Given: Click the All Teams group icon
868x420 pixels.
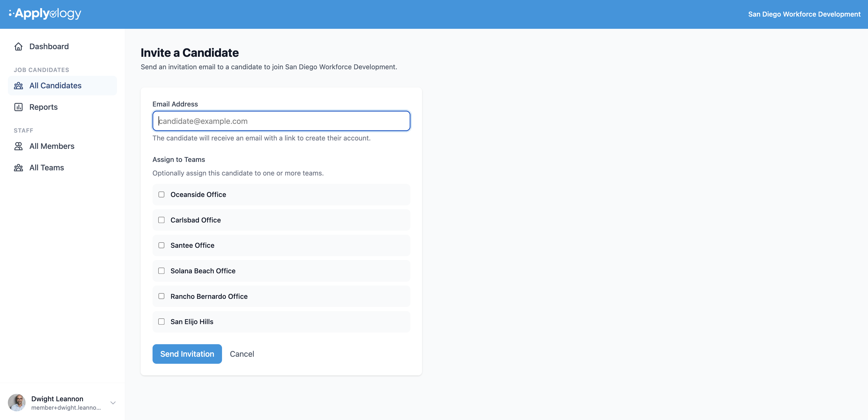Looking at the screenshot, I should [18, 168].
